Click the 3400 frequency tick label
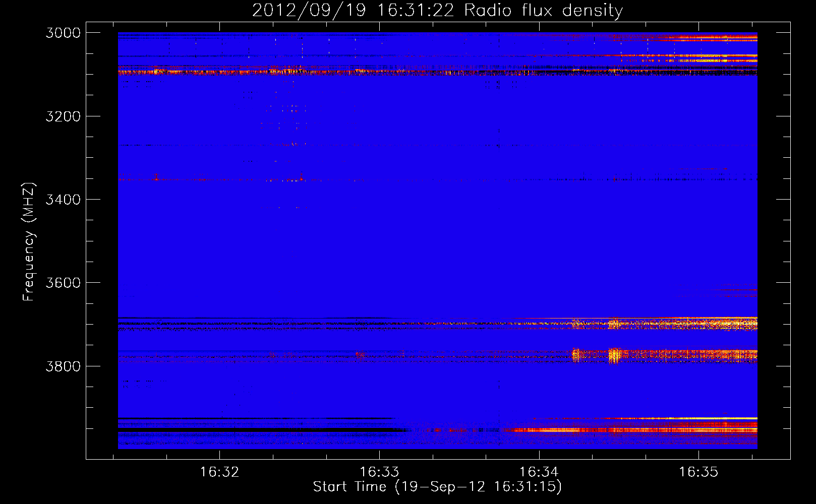The image size is (816, 504). [x=63, y=200]
